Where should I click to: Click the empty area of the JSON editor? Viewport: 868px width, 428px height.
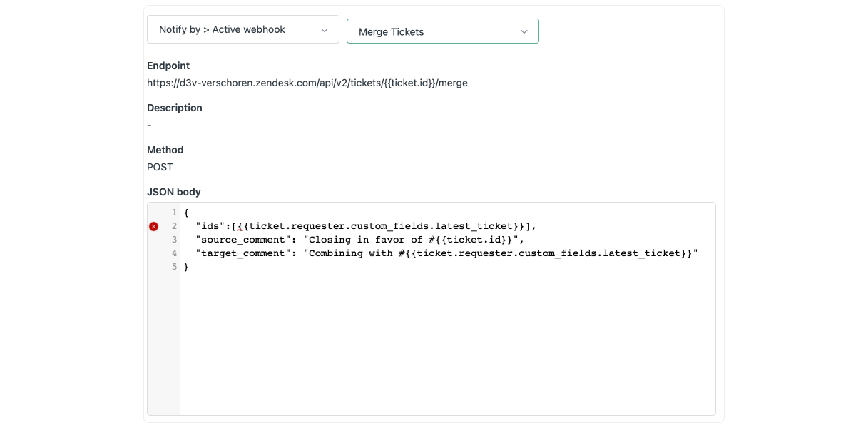(x=446, y=342)
